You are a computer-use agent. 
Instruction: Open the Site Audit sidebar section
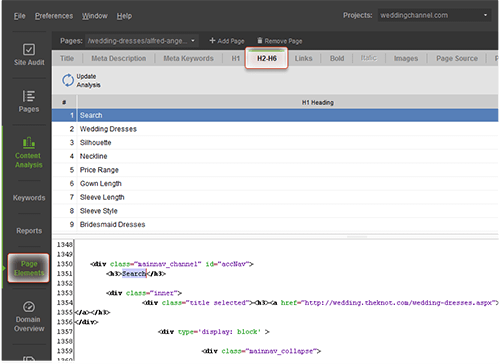(29, 54)
